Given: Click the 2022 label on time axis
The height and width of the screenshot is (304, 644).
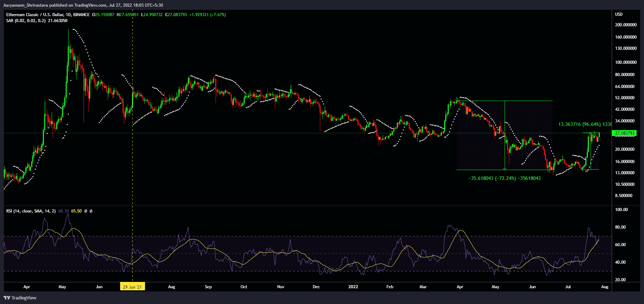Looking at the screenshot, I should [x=353, y=287].
